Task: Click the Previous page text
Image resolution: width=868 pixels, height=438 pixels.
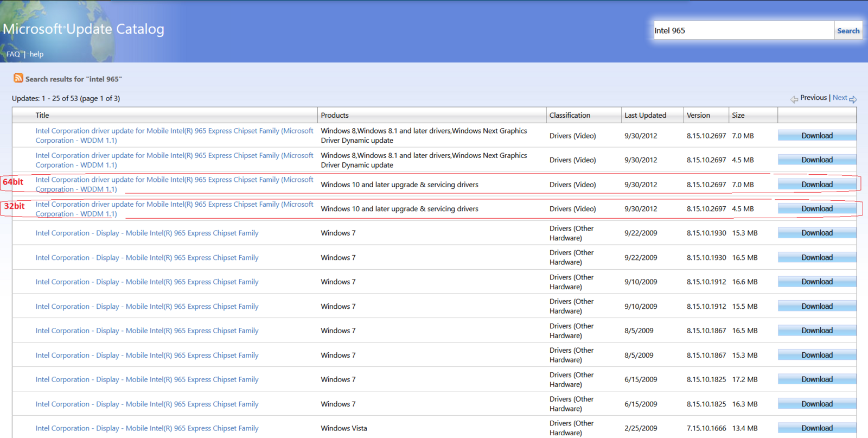Action: tap(813, 98)
